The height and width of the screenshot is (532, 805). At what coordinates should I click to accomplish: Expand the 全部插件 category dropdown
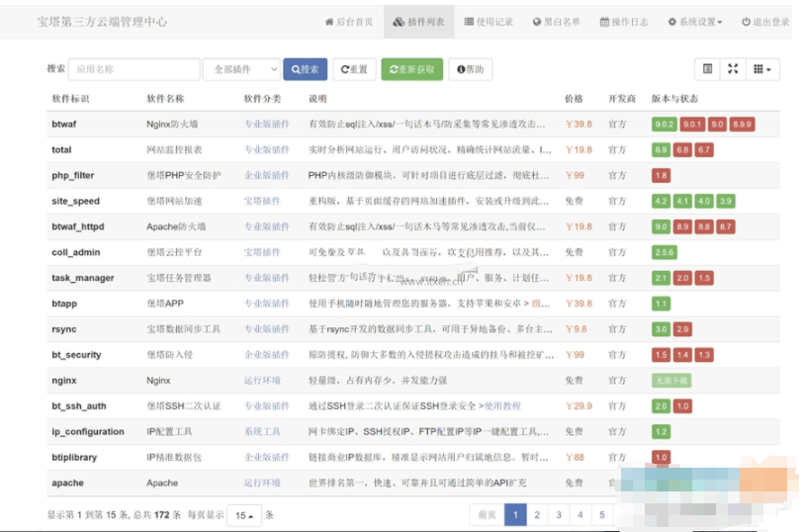[x=242, y=69]
